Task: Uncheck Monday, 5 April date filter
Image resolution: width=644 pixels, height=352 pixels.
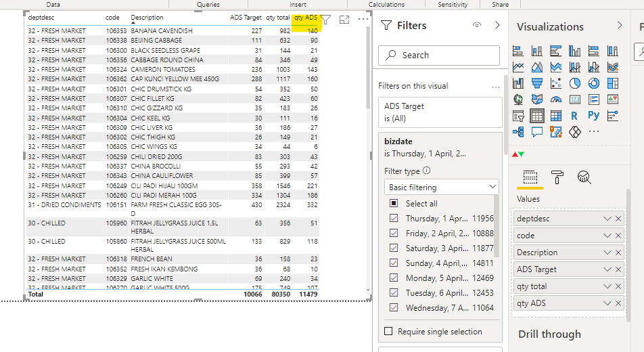Action: point(394,278)
